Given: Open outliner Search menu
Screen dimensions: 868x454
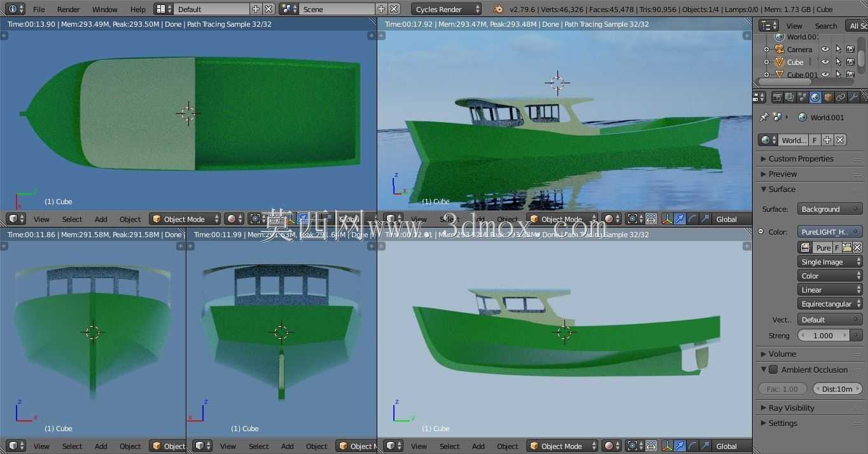Looking at the screenshot, I should coord(826,25).
